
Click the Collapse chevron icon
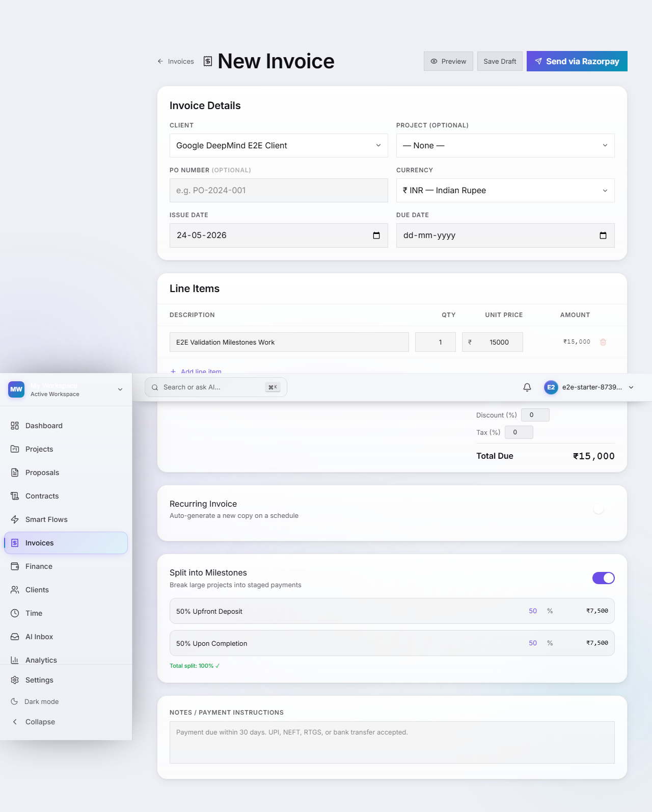15,722
